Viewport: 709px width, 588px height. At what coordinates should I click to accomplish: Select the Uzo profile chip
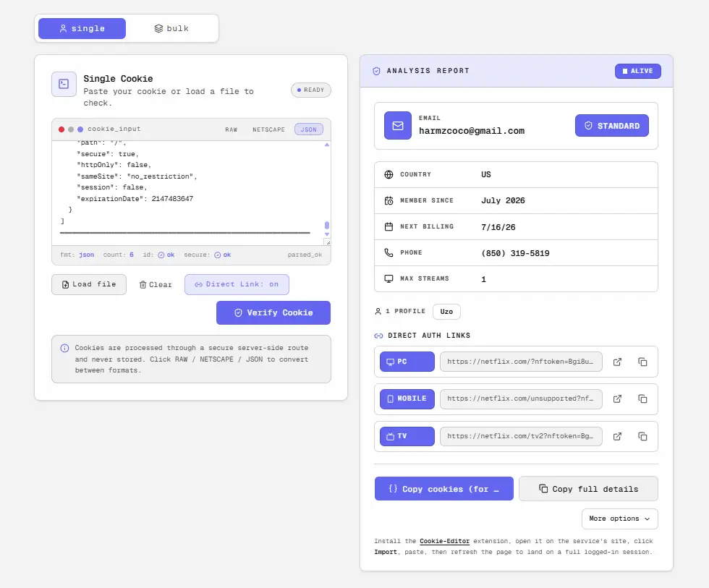[x=446, y=312]
